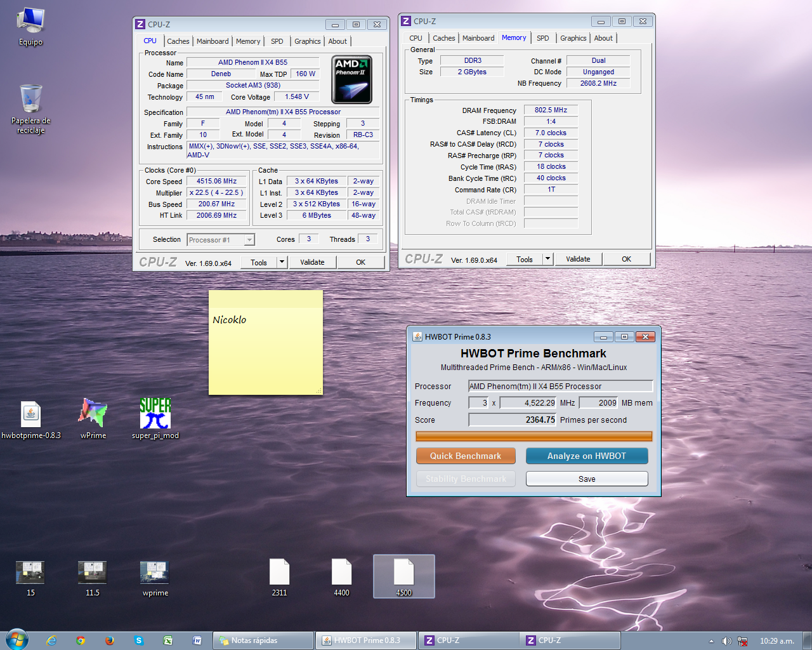Open the Caches tab in left CPU-Z
Screen dimensions: 812x650
(x=178, y=41)
